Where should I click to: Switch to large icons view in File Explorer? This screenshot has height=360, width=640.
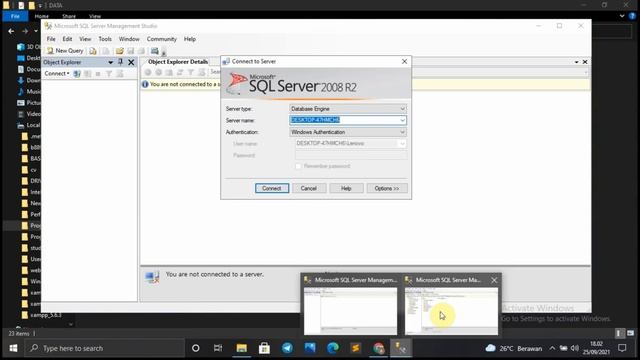[x=631, y=333]
